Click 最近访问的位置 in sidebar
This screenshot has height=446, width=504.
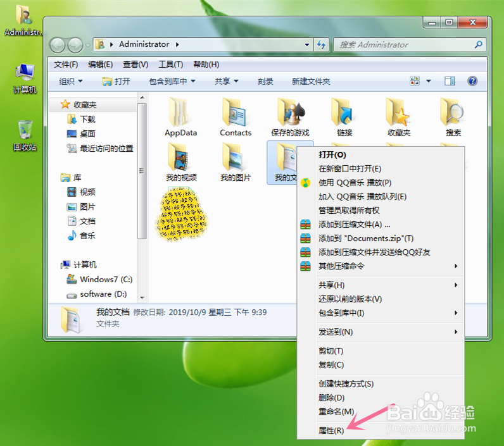[100, 148]
